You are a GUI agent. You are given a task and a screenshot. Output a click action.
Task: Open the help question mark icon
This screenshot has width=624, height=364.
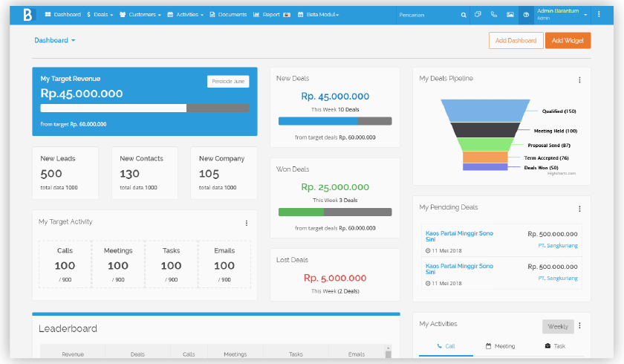pos(526,15)
